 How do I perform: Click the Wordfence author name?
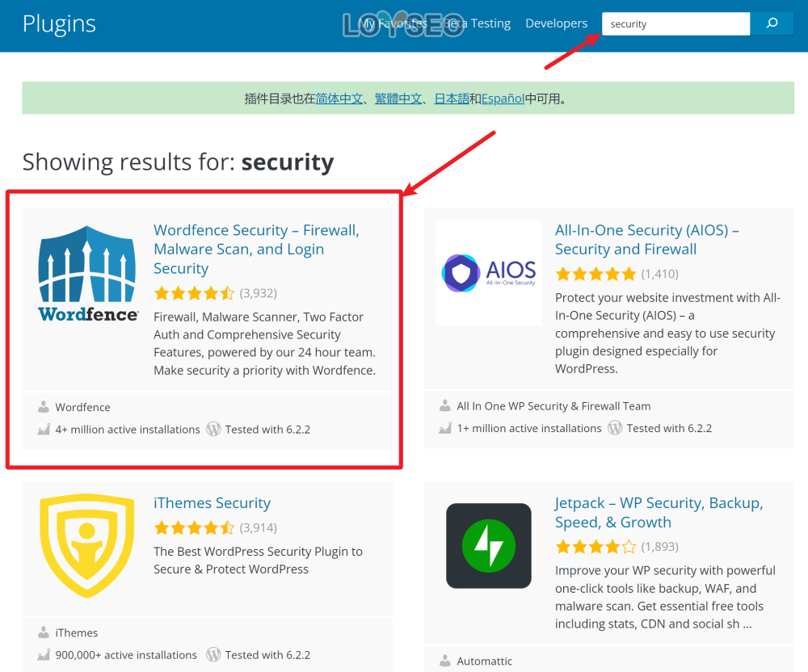(x=83, y=407)
